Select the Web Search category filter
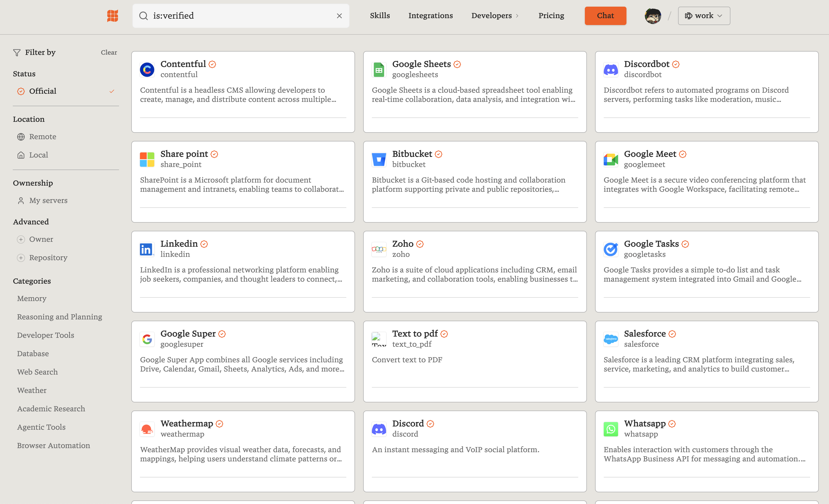This screenshot has width=829, height=504. pyautogui.click(x=37, y=372)
